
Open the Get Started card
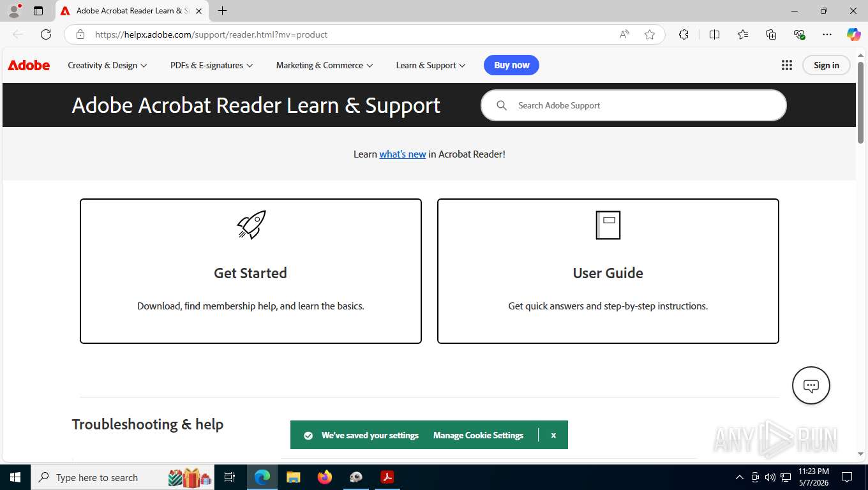pyautogui.click(x=251, y=271)
